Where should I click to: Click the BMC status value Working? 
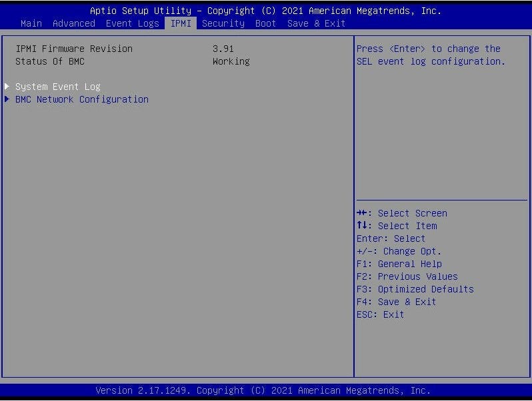coord(231,61)
